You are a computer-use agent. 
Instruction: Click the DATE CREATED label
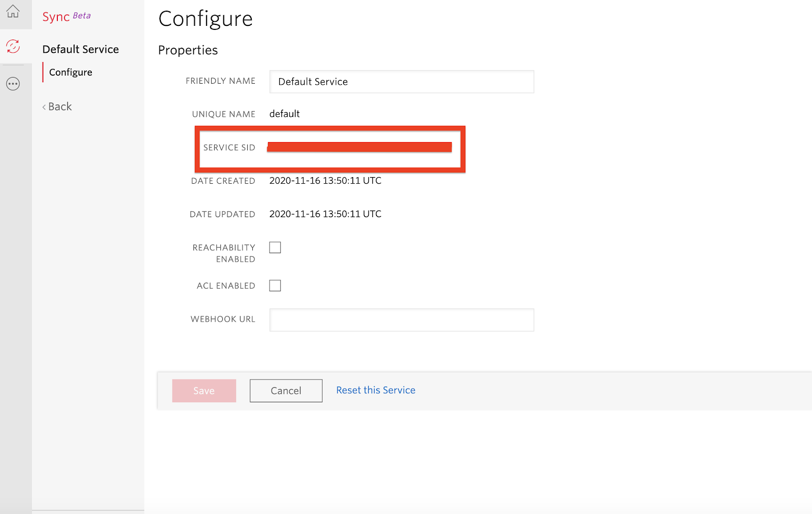point(223,181)
